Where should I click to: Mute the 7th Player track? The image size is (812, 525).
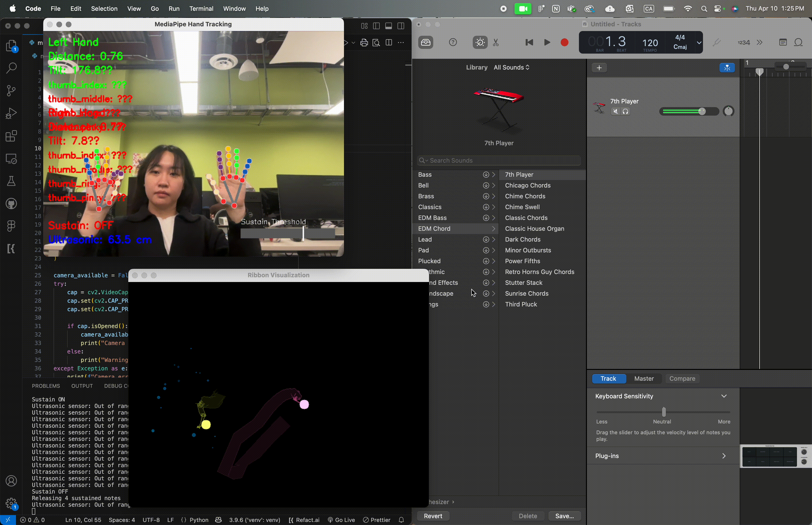pos(615,111)
